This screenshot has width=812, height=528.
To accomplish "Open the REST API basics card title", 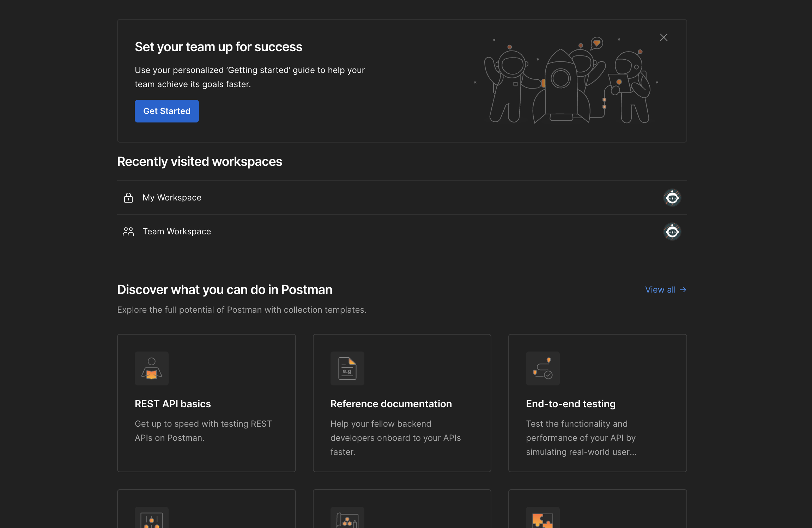I will 172,404.
